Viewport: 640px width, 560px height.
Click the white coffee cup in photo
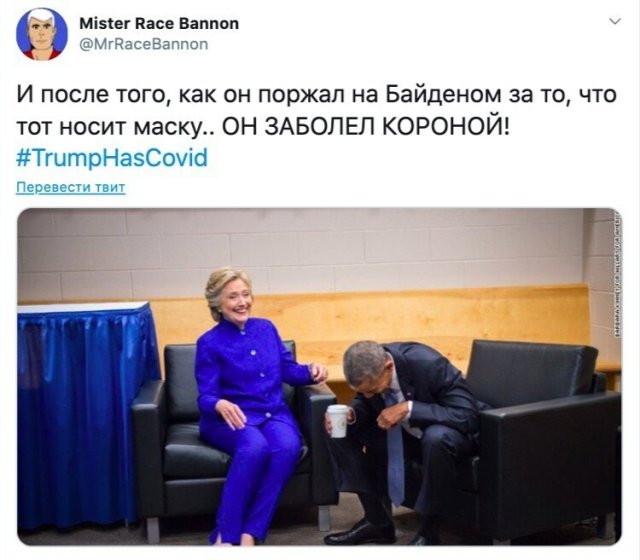(338, 421)
